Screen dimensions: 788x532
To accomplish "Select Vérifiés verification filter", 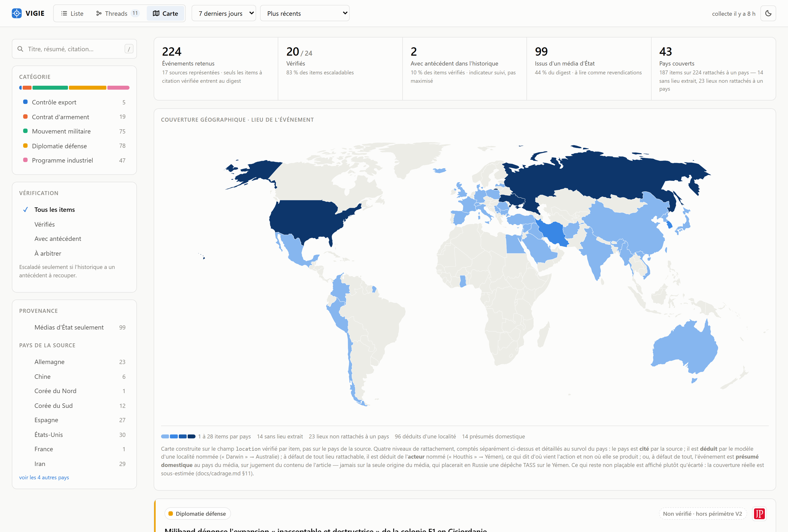I will click(74, 224).
